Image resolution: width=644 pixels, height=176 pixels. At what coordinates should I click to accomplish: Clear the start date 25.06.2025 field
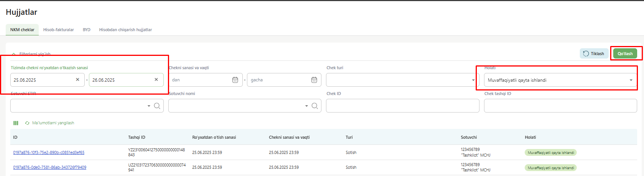click(x=78, y=80)
